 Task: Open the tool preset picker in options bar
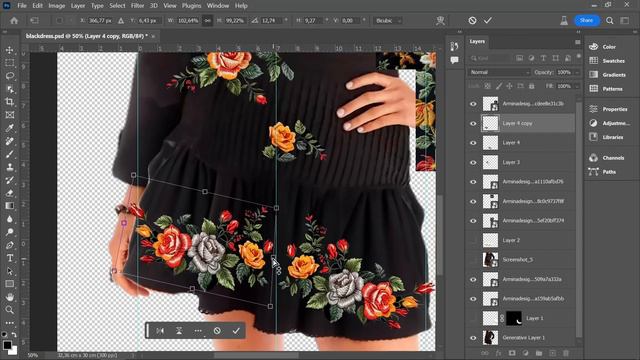tap(34, 20)
